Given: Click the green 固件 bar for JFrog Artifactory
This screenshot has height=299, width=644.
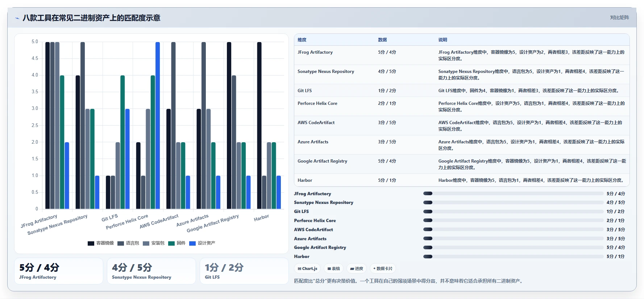Looking at the screenshot, I should click(62, 142).
